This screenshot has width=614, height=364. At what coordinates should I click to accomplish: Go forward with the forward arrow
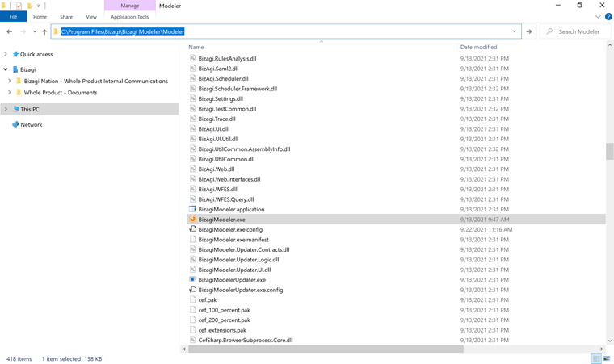tap(23, 31)
